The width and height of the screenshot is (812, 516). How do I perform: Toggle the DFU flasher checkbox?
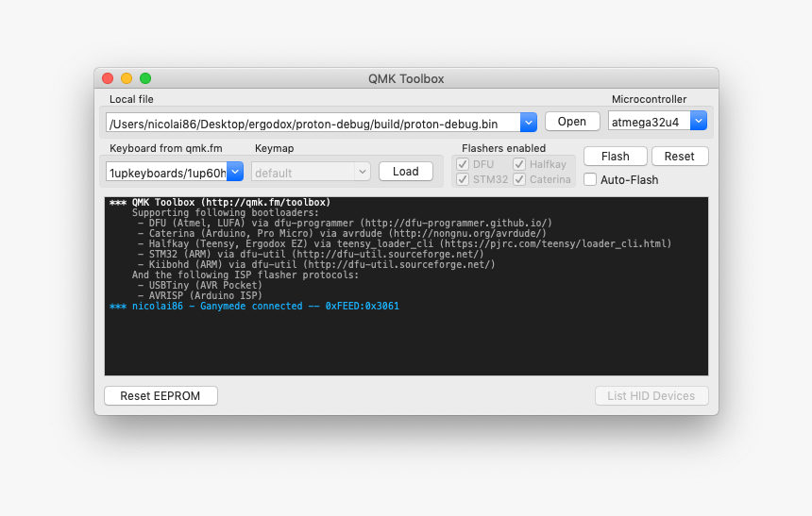tap(463, 164)
